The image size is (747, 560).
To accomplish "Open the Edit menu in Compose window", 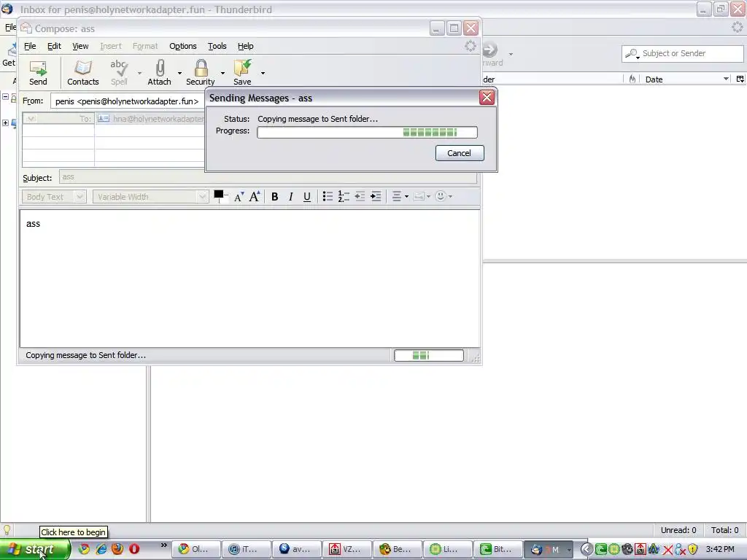I will [54, 46].
